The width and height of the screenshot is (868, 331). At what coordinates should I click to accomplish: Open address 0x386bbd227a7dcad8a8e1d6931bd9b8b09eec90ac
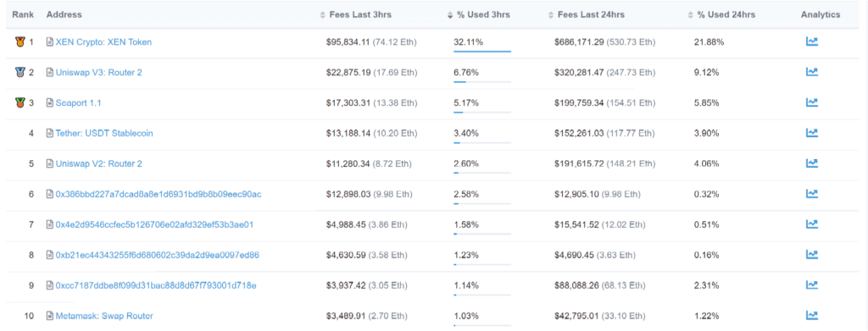tap(159, 194)
